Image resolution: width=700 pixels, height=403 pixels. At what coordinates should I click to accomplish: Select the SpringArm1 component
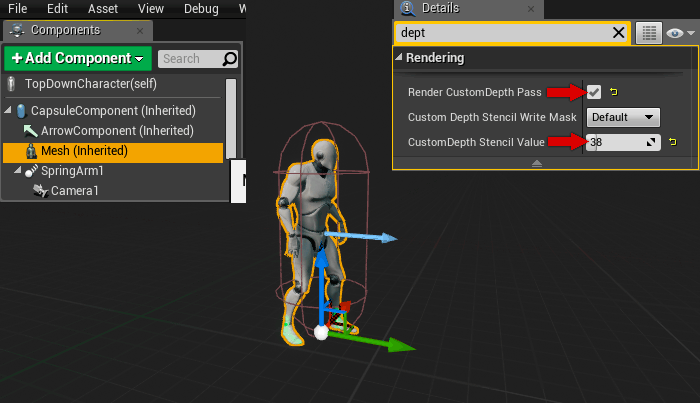coord(72,171)
